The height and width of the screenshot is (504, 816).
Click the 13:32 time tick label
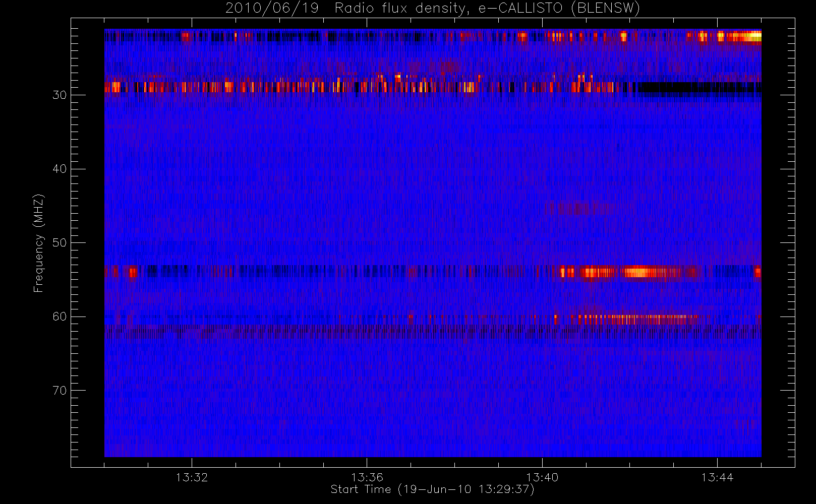[x=192, y=477]
